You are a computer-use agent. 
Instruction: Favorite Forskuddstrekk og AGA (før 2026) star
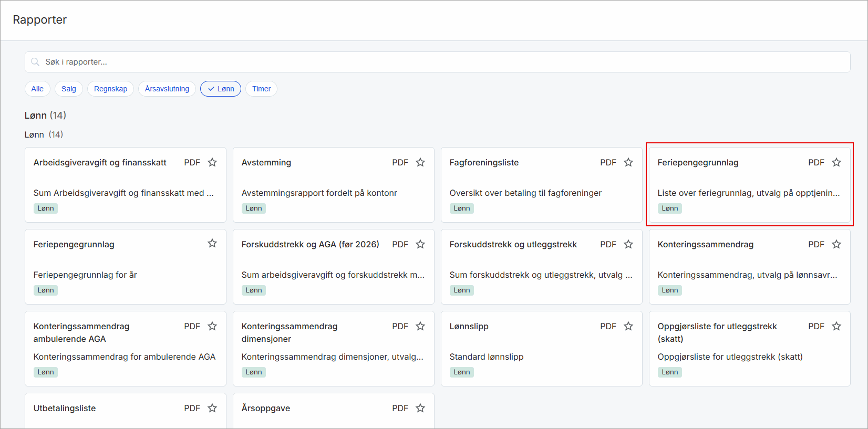point(420,244)
